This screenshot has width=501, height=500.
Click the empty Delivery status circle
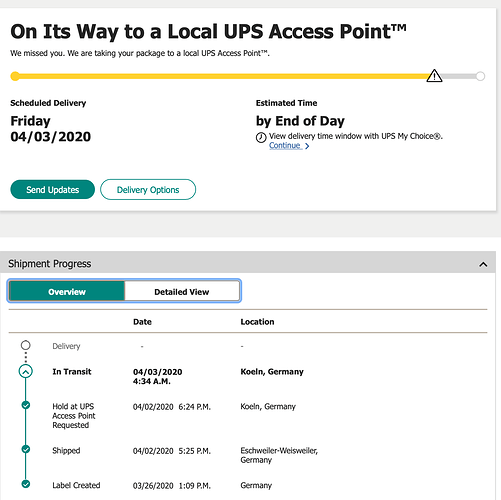pyautogui.click(x=26, y=345)
